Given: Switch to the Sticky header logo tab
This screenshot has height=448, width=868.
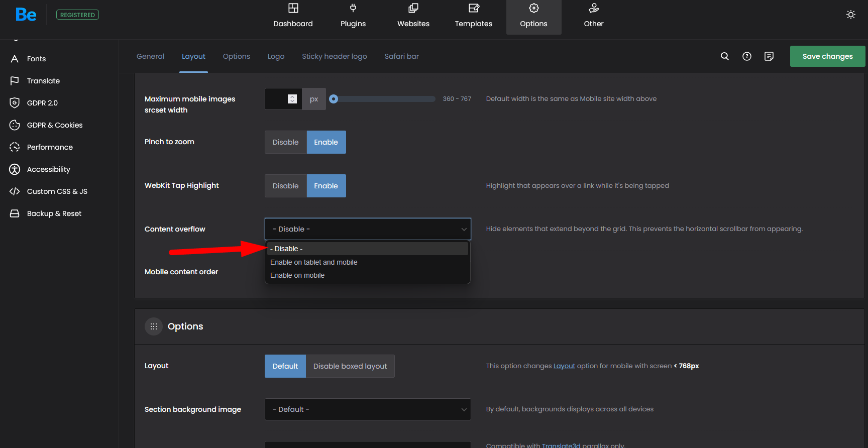Looking at the screenshot, I should coord(334,56).
